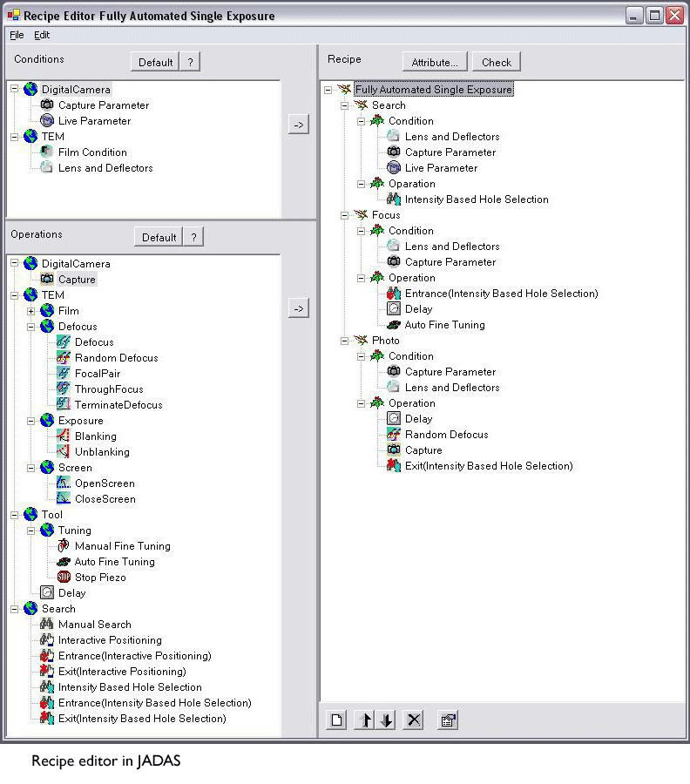
Task: Click Unblanking operation icon
Action: pos(64,451)
